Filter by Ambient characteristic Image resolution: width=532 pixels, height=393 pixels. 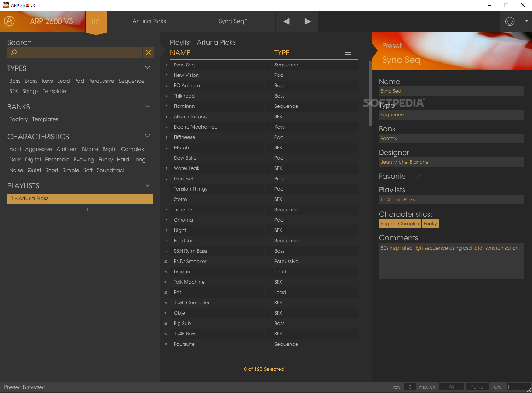click(67, 149)
